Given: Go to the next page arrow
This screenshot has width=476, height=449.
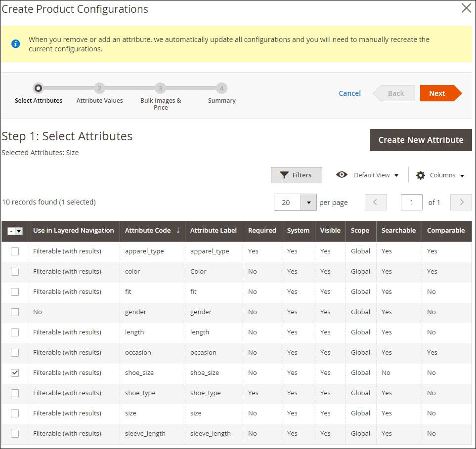Looking at the screenshot, I should point(461,203).
